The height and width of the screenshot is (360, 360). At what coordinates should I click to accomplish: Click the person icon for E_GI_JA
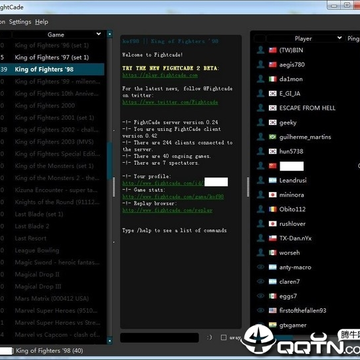(261, 93)
